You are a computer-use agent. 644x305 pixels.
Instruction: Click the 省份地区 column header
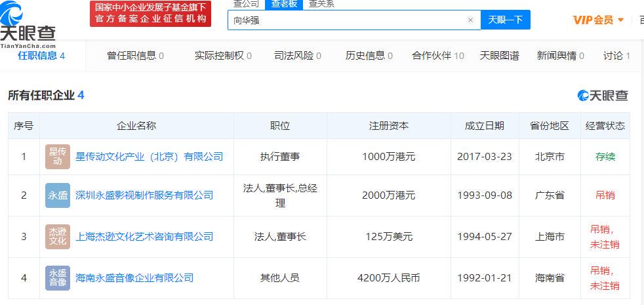[550, 126]
